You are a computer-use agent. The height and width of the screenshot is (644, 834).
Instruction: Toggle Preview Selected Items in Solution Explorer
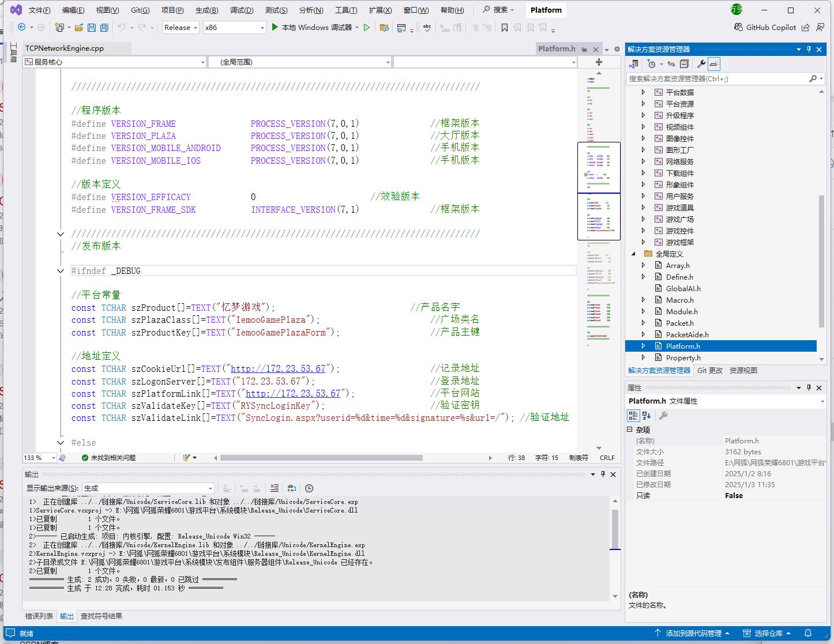click(x=714, y=64)
